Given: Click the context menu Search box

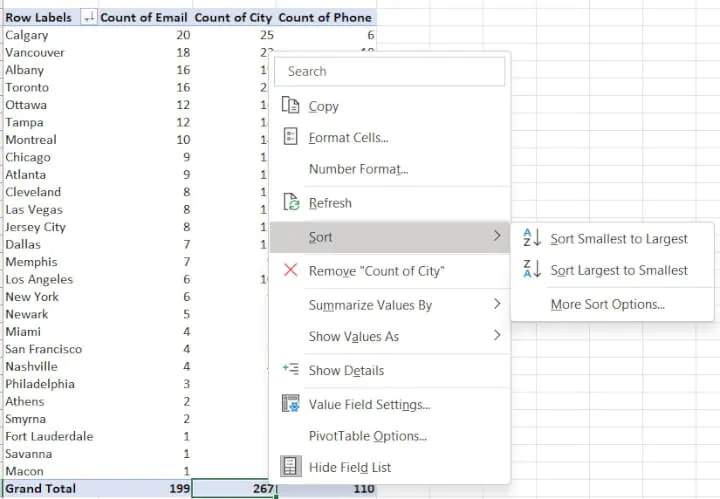Looking at the screenshot, I should tap(389, 71).
